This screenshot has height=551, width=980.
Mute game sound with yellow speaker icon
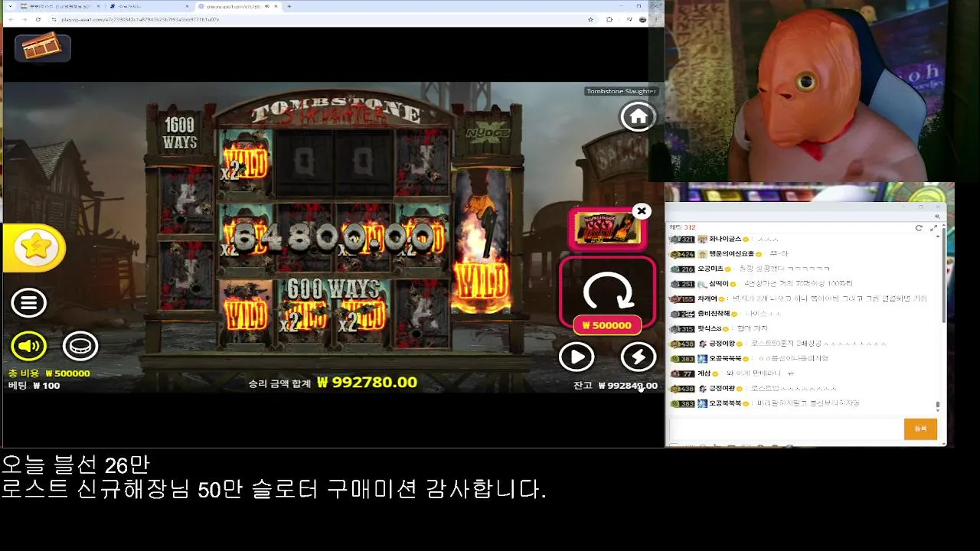point(28,346)
